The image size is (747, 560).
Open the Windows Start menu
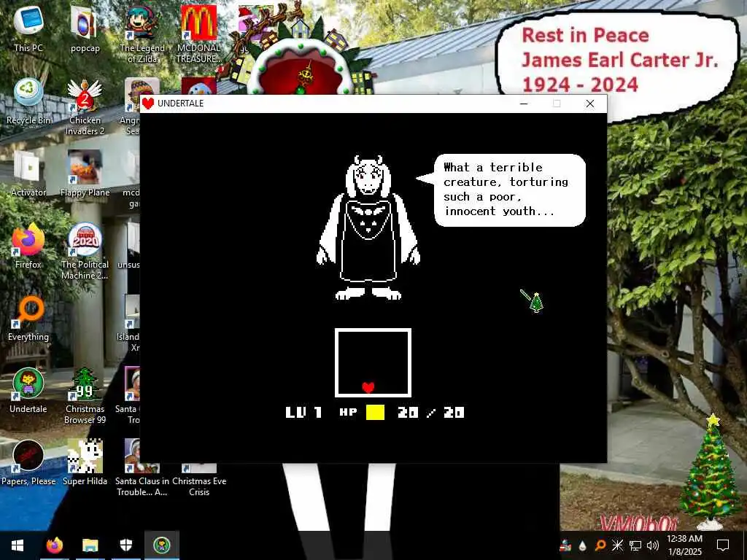click(18, 545)
